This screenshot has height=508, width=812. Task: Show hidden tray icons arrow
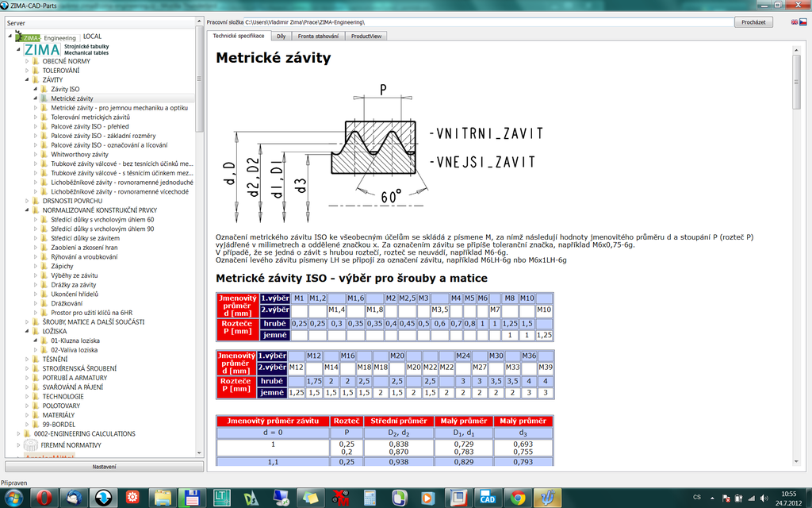click(x=712, y=498)
